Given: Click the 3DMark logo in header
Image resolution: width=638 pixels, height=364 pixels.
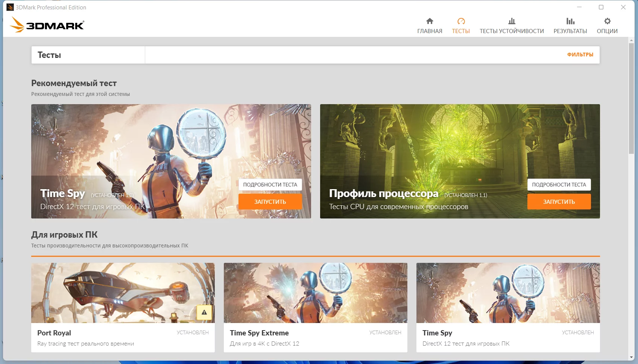Looking at the screenshot, I should coord(47,25).
